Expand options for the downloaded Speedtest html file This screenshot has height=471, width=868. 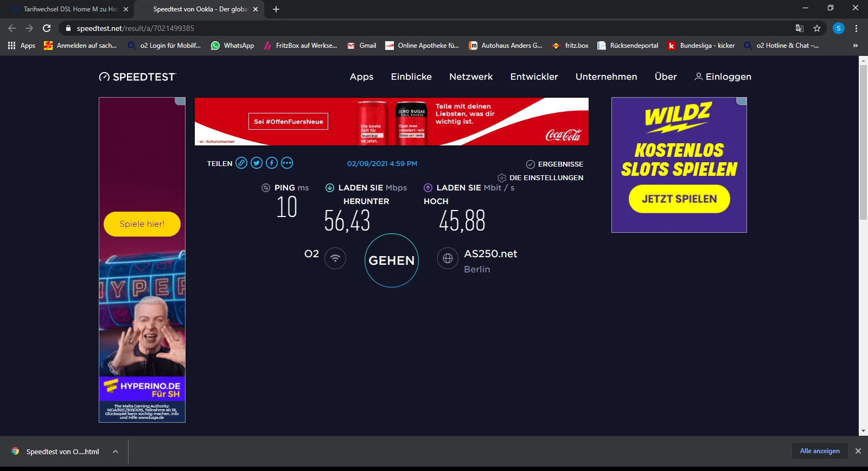116,451
